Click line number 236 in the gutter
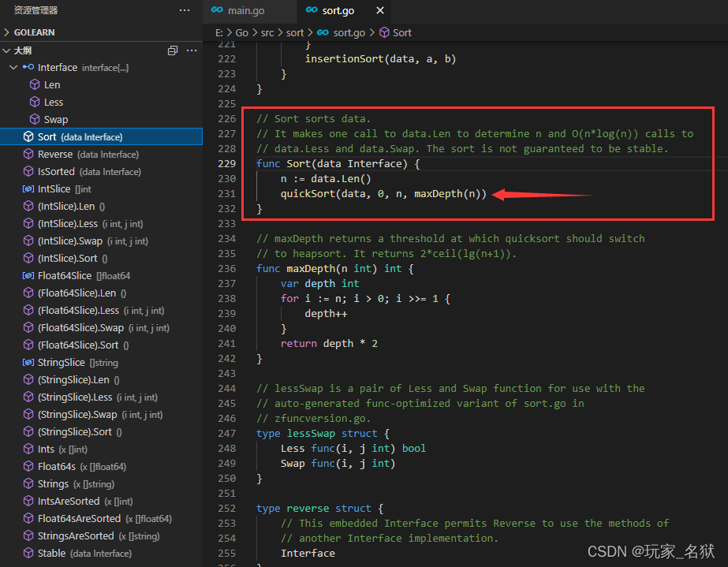The height and width of the screenshot is (567, 728). click(x=227, y=268)
